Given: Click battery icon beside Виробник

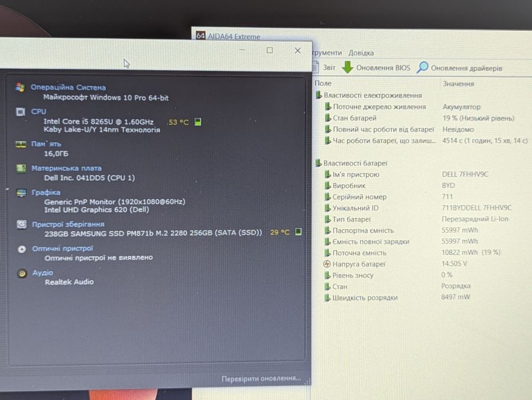Looking at the screenshot, I should click(327, 186).
